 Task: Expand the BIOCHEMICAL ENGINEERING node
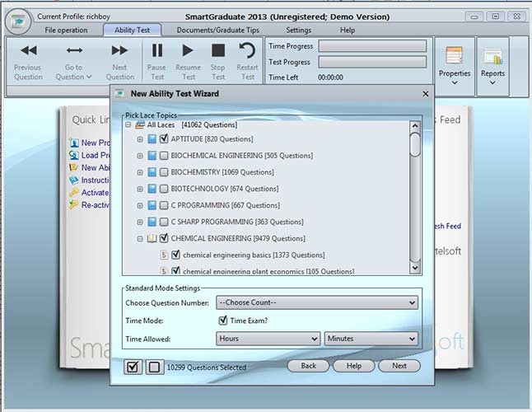tap(140, 156)
